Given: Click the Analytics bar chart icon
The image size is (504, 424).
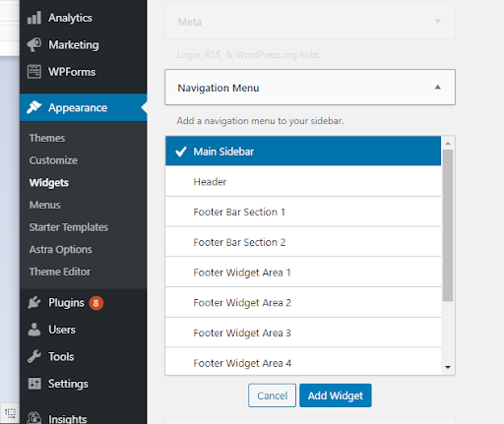Looking at the screenshot, I should (34, 18).
